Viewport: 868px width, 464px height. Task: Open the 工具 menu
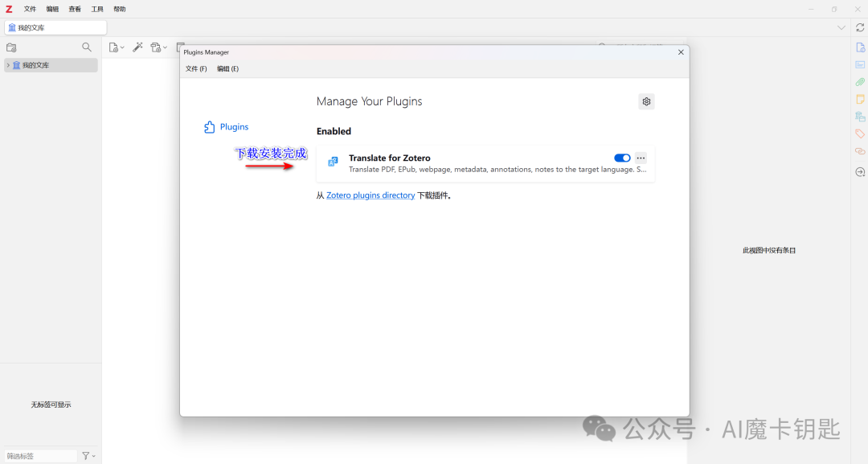[x=97, y=9]
